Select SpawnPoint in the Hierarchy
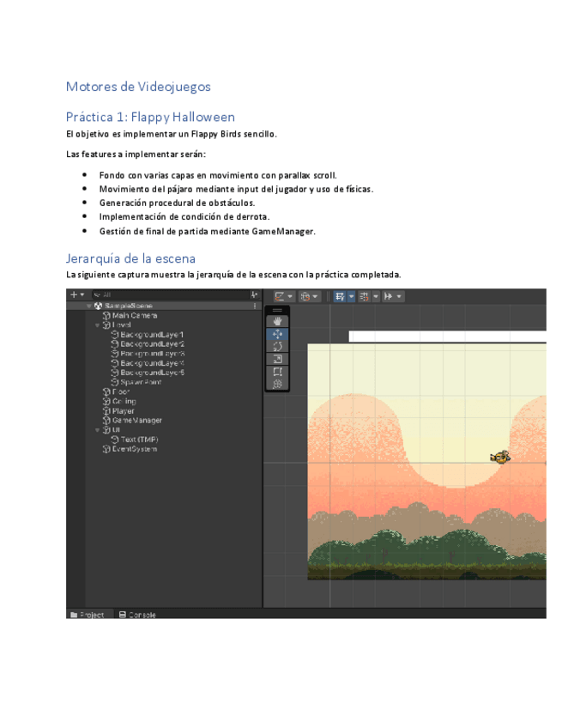Image resolution: width=562 pixels, height=728 pixels. 141,382
